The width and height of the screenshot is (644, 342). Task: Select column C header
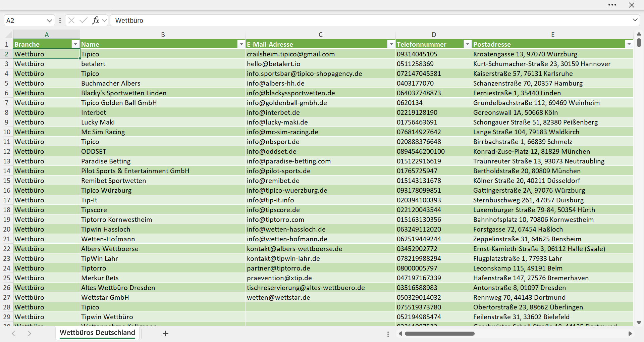321,34
